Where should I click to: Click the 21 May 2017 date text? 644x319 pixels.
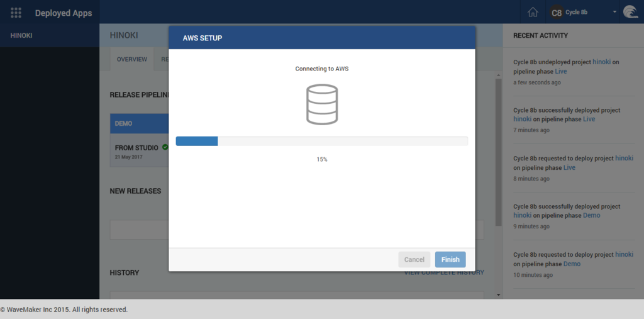point(128,157)
